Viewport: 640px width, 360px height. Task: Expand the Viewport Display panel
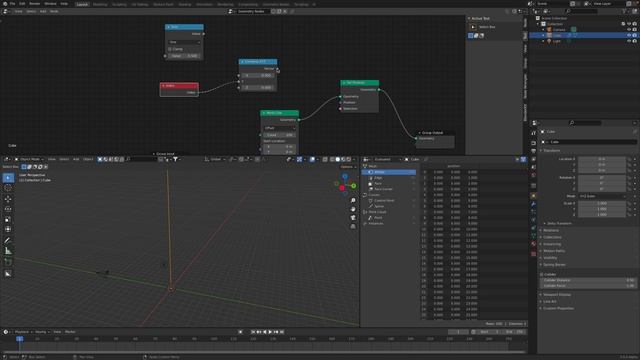[x=557, y=295]
